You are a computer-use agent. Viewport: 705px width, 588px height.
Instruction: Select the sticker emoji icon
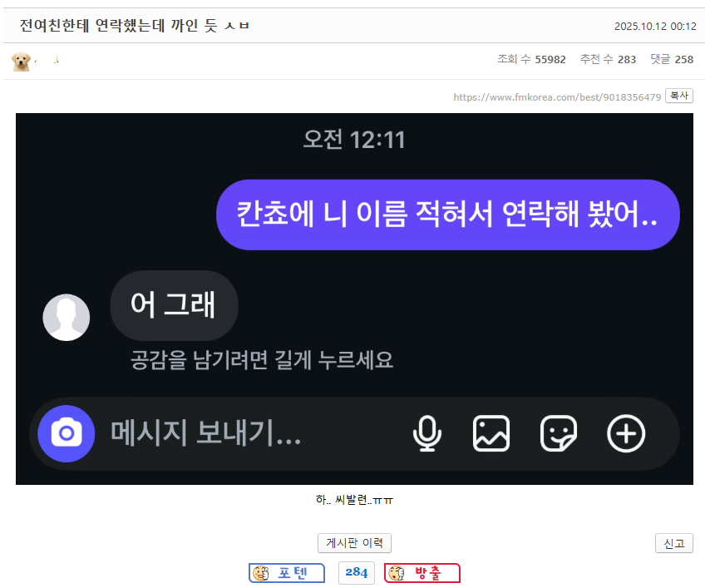click(x=559, y=433)
